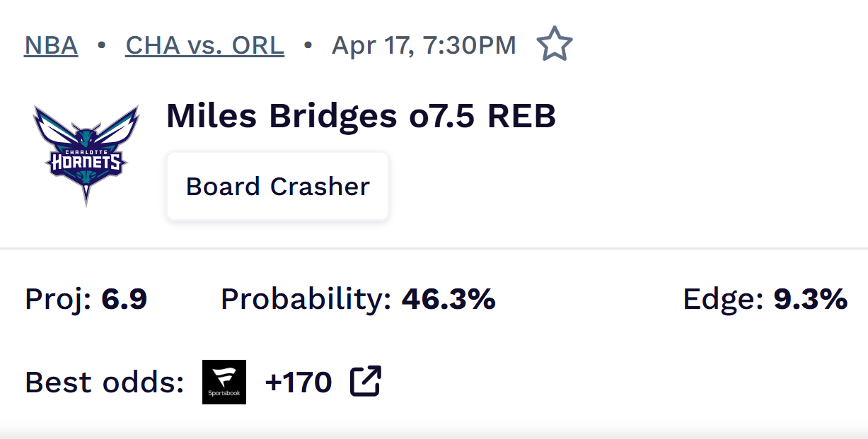Favorite this bet with the star icon
The height and width of the screenshot is (439, 868).
555,45
